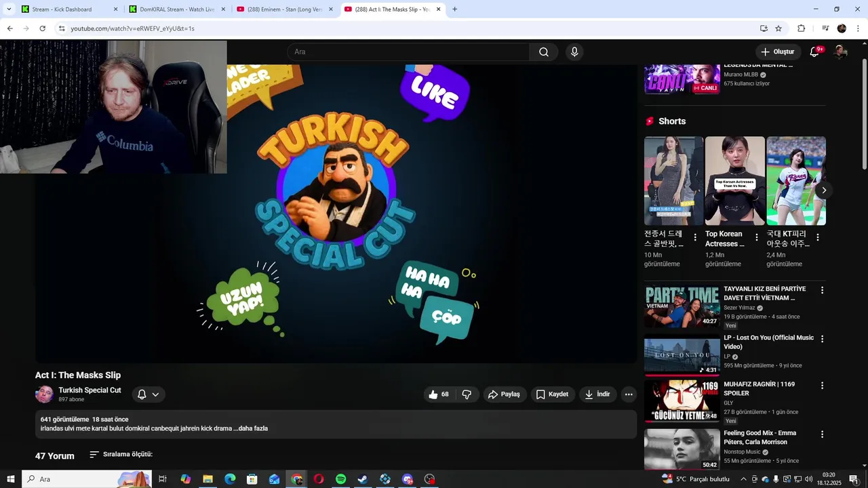
Task: Open Sıralama ölçütü sort dropdown
Action: tap(121, 454)
